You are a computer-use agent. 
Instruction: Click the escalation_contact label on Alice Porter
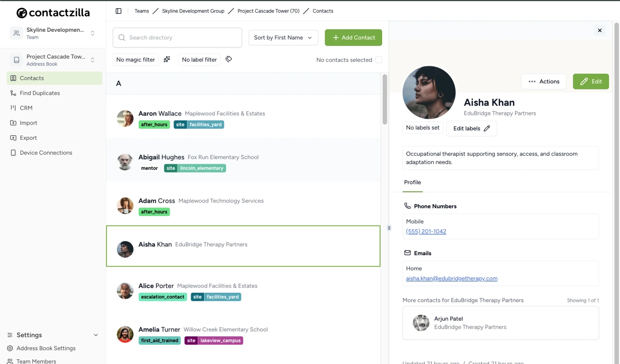pyautogui.click(x=163, y=297)
